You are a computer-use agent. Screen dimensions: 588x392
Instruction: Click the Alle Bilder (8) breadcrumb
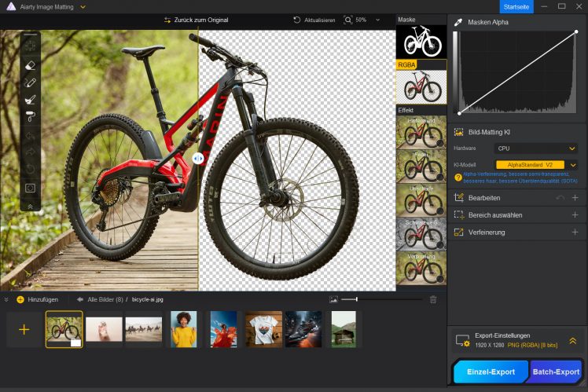[x=105, y=299]
